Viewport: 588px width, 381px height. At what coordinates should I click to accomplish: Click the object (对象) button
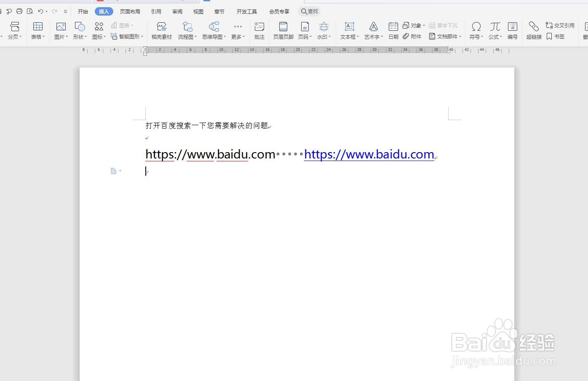coord(414,26)
